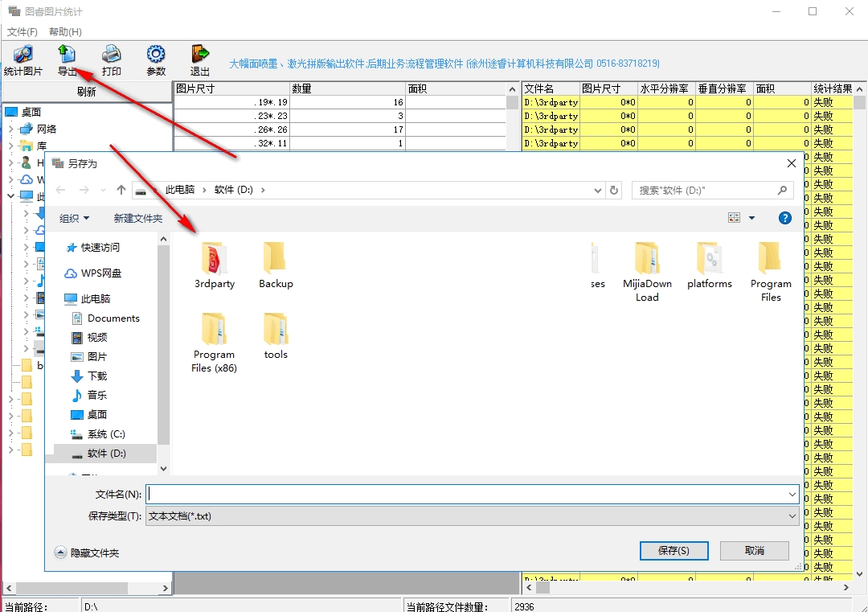This screenshot has width=868, height=612.
Task: Select the MijiaDownLoad folder
Action: pos(647,272)
